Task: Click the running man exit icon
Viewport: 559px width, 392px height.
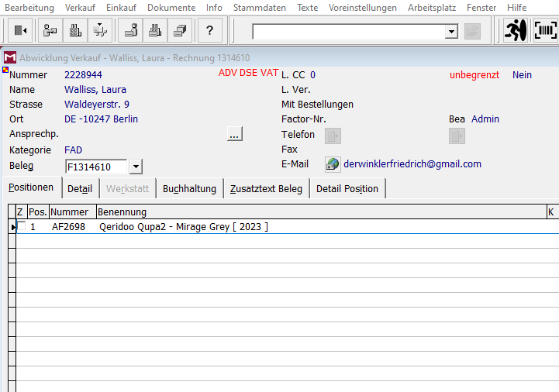Action: [515, 30]
